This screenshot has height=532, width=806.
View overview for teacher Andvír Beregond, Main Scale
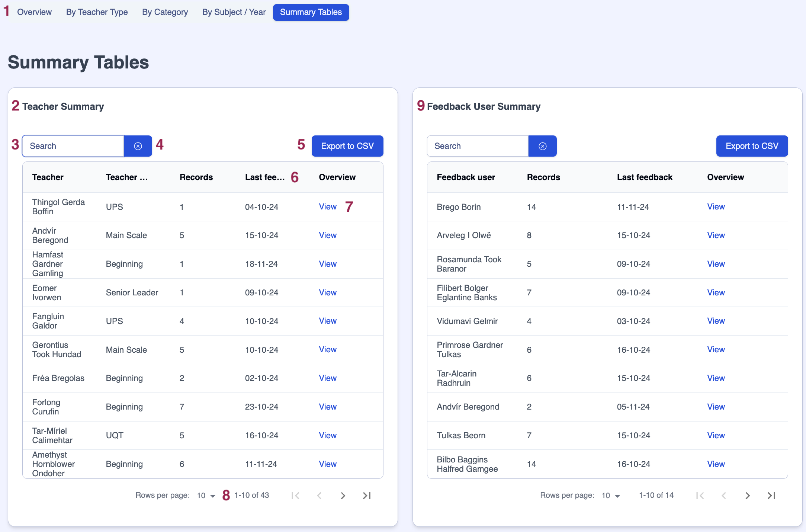[x=328, y=235]
